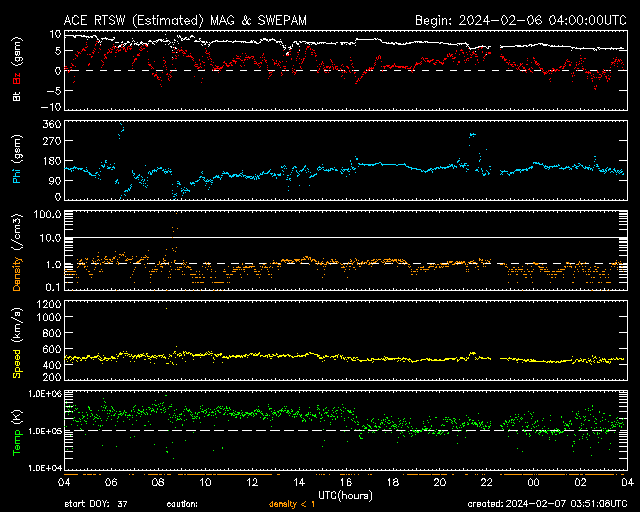This screenshot has height=512, width=640.
Task: Click the white Bt axis label
Action: coord(17,96)
